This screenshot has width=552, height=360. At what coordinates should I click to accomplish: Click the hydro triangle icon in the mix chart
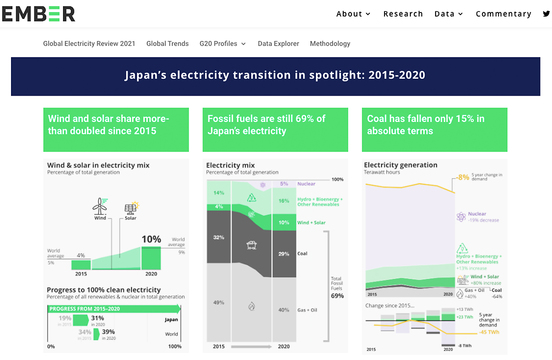(251, 198)
